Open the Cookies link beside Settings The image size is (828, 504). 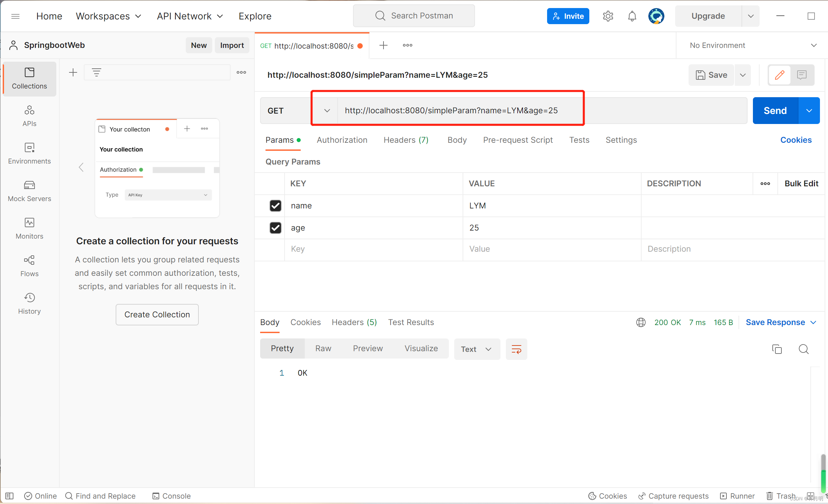(795, 140)
